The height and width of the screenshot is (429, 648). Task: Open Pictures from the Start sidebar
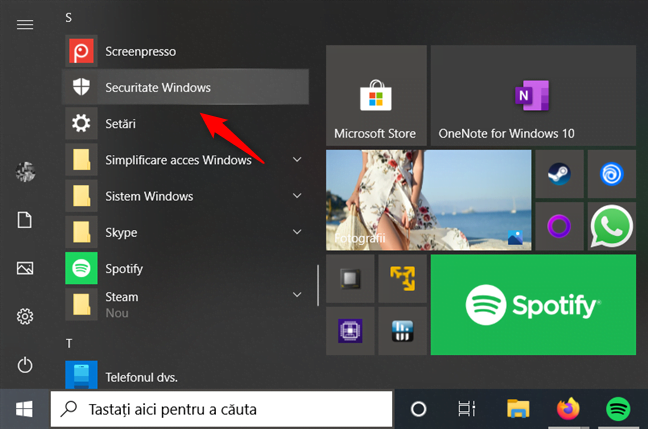click(x=25, y=268)
